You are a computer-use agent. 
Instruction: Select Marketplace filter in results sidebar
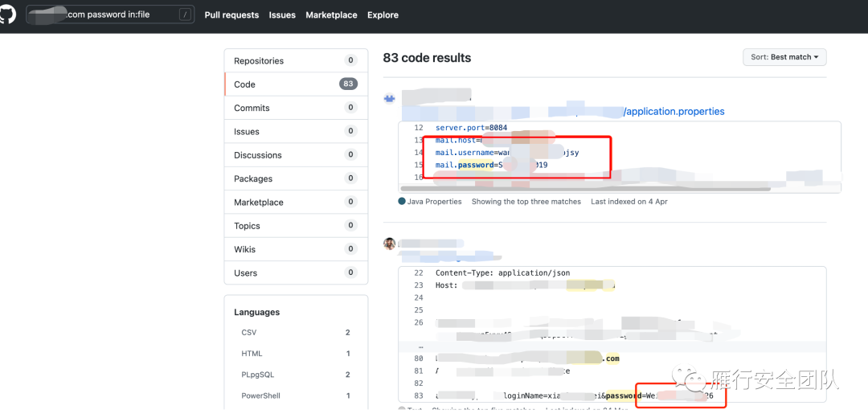click(296, 203)
